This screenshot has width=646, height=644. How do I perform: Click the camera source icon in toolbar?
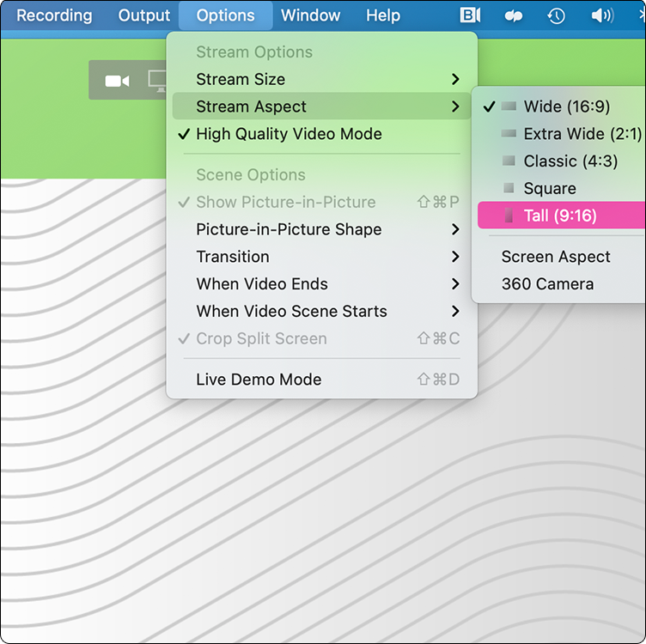(117, 81)
